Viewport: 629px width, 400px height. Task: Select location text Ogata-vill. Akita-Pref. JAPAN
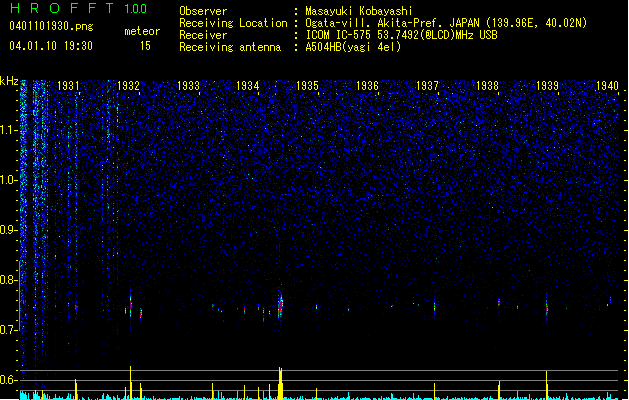tap(392, 23)
